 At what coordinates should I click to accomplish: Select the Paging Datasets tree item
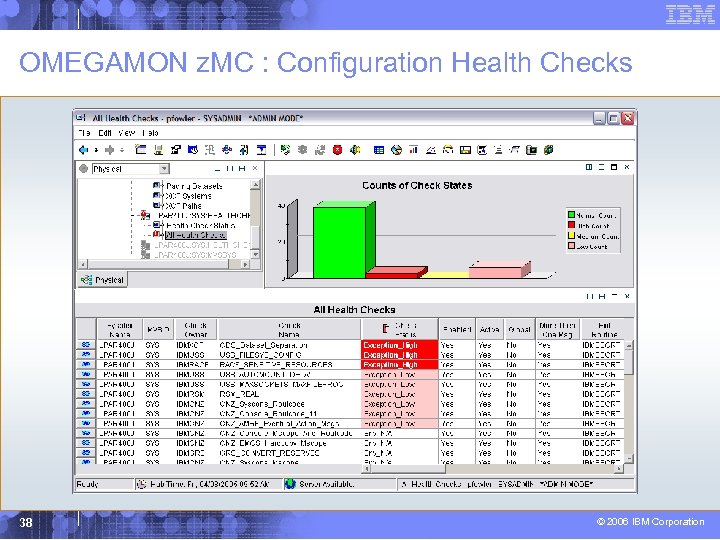194,186
